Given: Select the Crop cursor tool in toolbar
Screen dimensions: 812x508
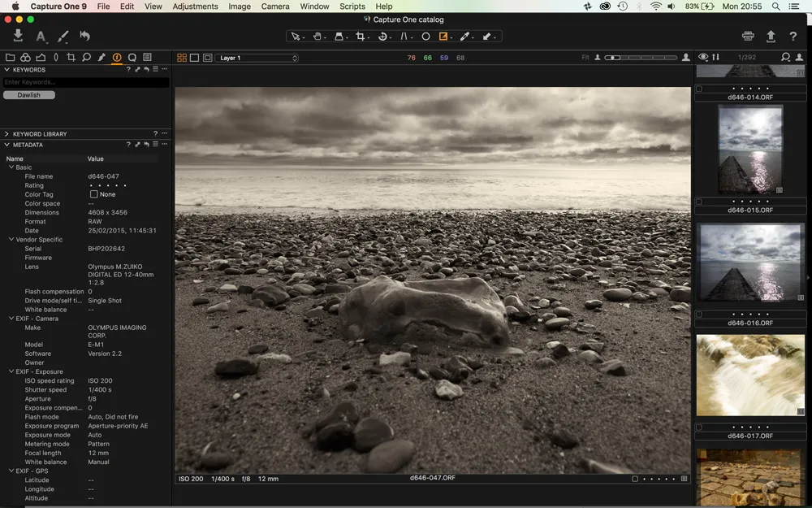Looking at the screenshot, I should (361, 37).
